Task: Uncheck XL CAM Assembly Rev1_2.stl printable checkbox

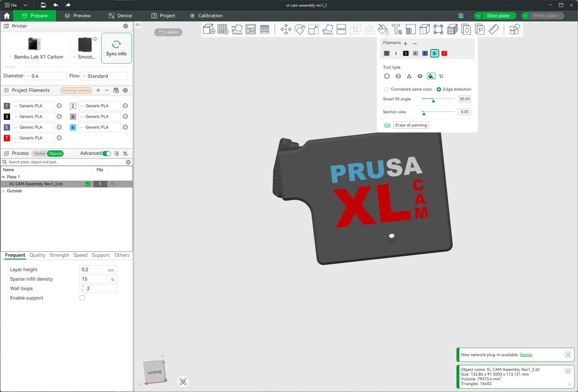Action: click(x=88, y=184)
